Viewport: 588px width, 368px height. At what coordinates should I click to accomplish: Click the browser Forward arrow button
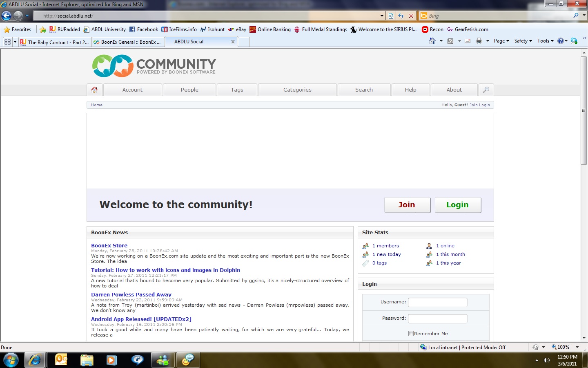coord(18,16)
